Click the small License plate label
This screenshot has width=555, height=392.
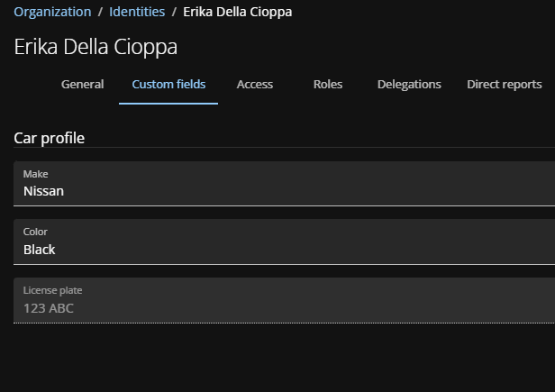pos(52,290)
